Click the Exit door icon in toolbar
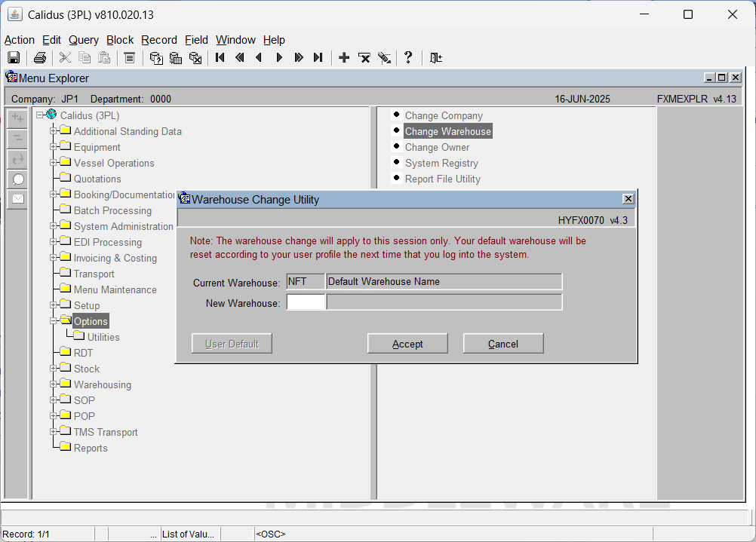The image size is (756, 542). click(x=436, y=58)
